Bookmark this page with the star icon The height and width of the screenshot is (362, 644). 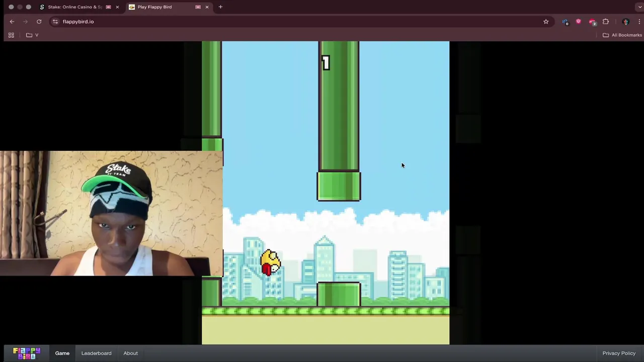point(546,22)
